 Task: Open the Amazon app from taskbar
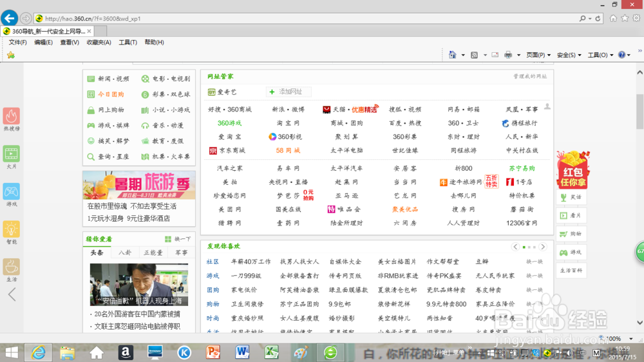click(126, 352)
